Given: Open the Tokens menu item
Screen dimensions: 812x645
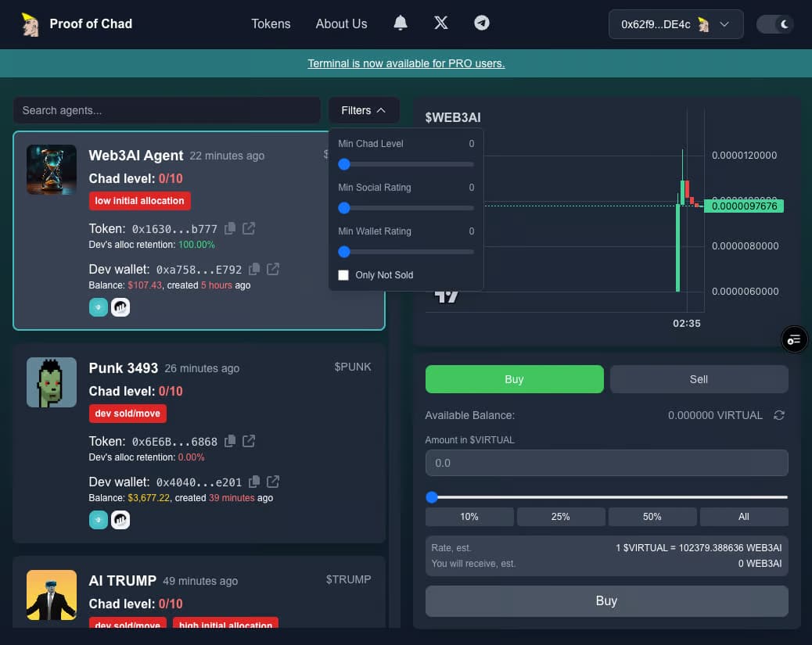Looking at the screenshot, I should click(271, 23).
